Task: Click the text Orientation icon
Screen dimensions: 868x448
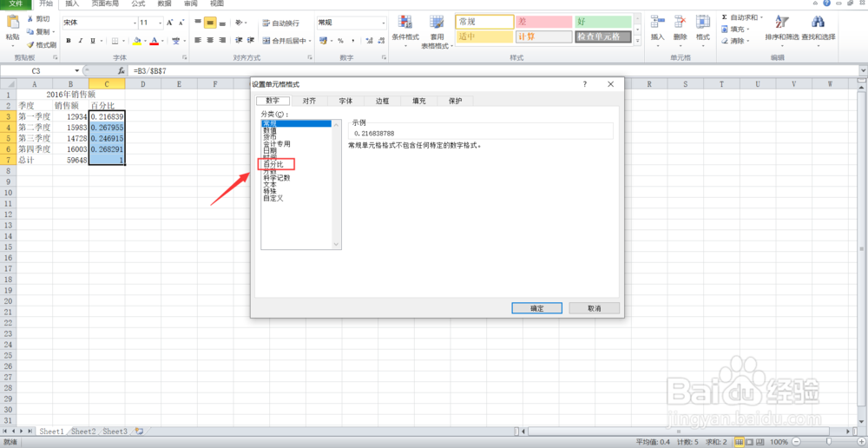Action: [x=240, y=23]
